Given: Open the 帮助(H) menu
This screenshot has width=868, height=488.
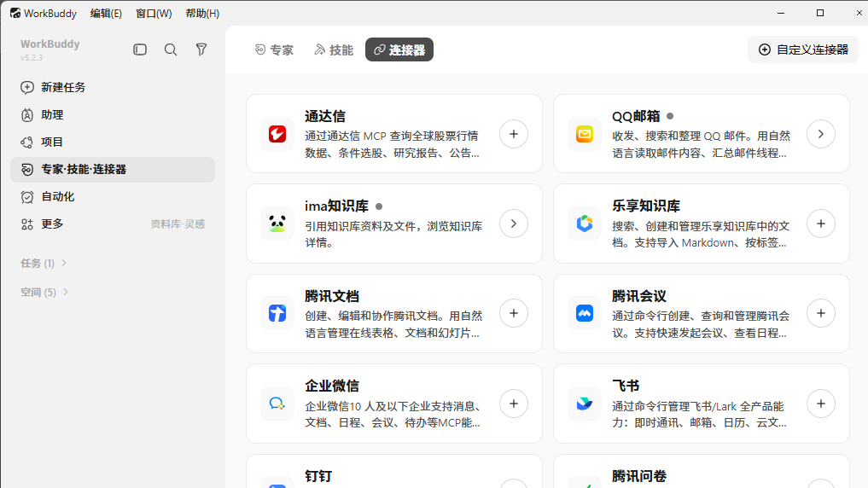Looking at the screenshot, I should [202, 14].
